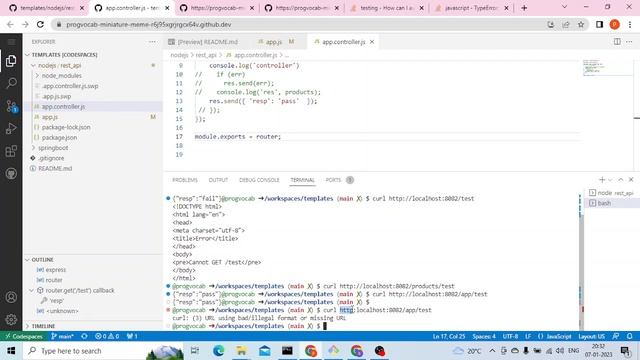Open the Search view in activity bar

(x=11, y=83)
